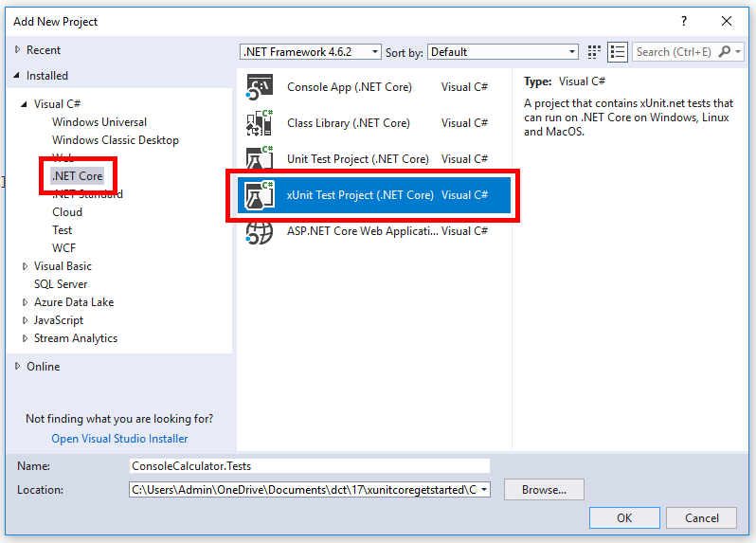Image resolution: width=756 pixels, height=543 pixels.
Task: Open the Sort by Default dropdown
Action: [503, 52]
